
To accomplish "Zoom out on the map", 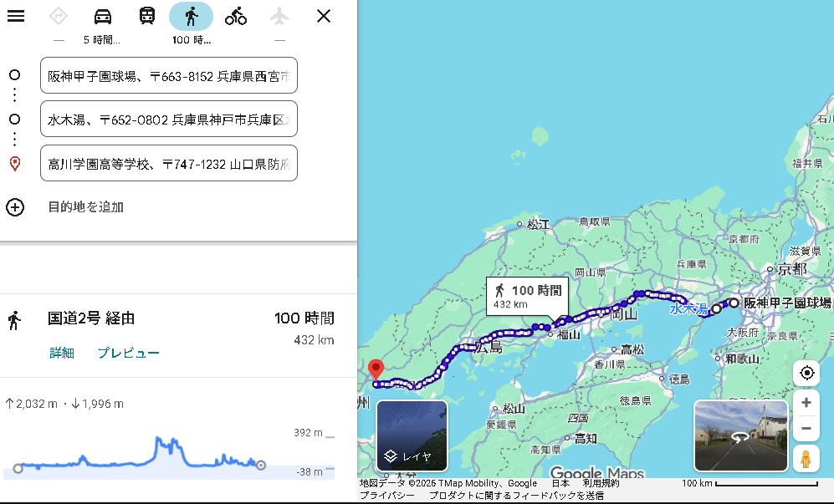I will click(806, 429).
